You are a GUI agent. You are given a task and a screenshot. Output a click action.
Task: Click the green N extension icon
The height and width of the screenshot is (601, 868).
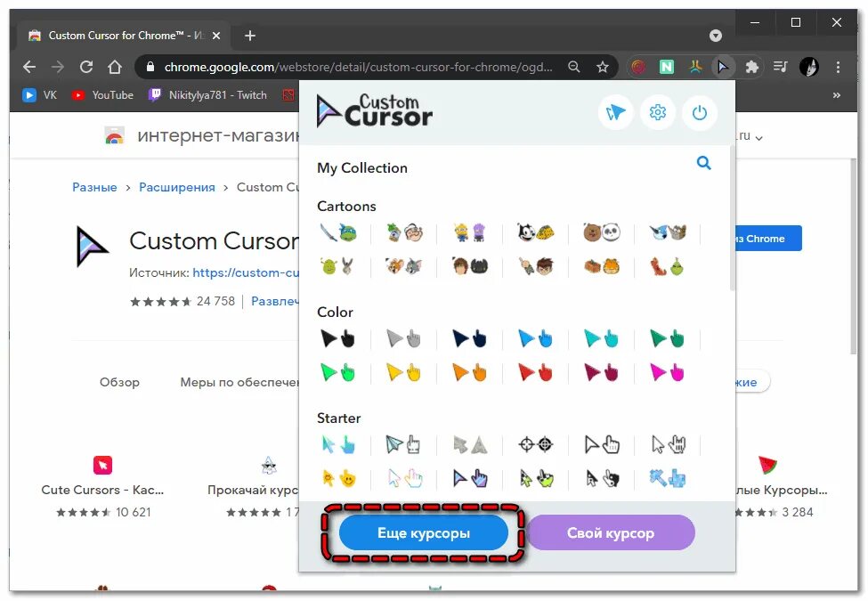[667, 67]
